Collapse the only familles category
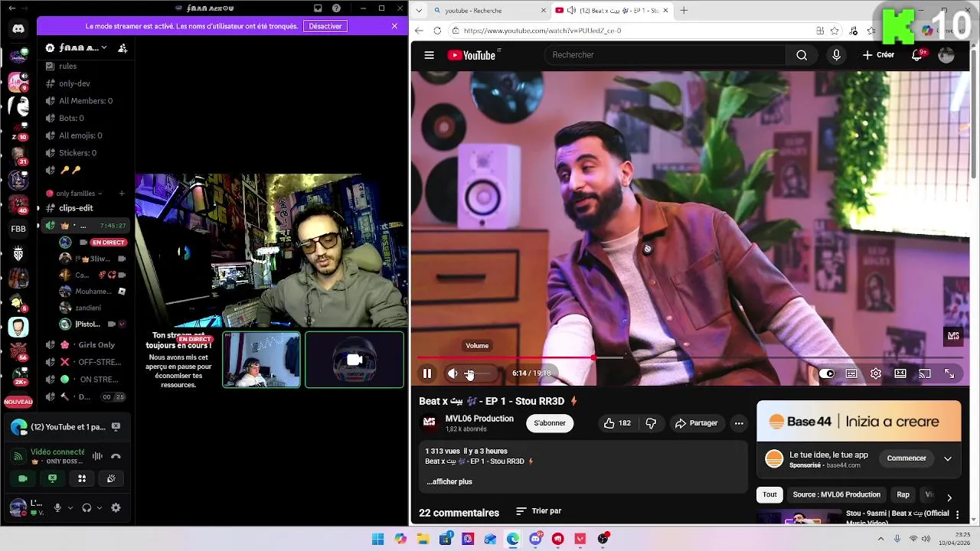Image resolution: width=980 pixels, height=551 pixels. click(75, 194)
